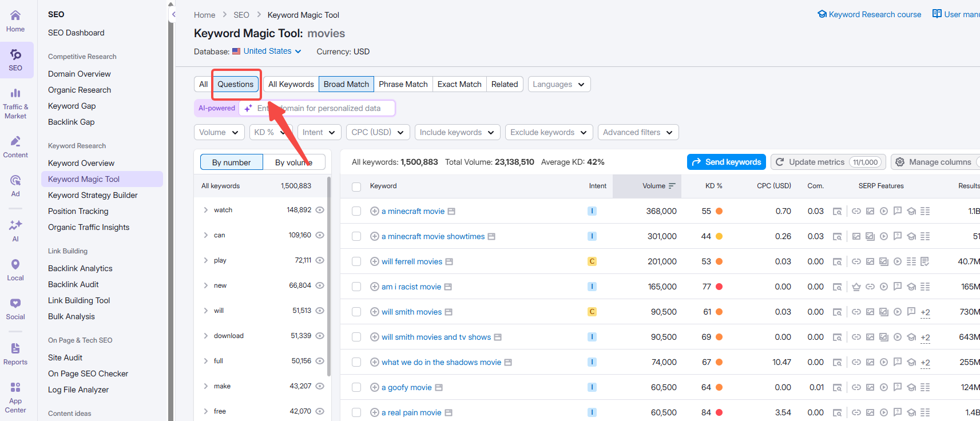Image resolution: width=980 pixels, height=421 pixels.
Task: Open the Social section icon
Action: point(15,308)
